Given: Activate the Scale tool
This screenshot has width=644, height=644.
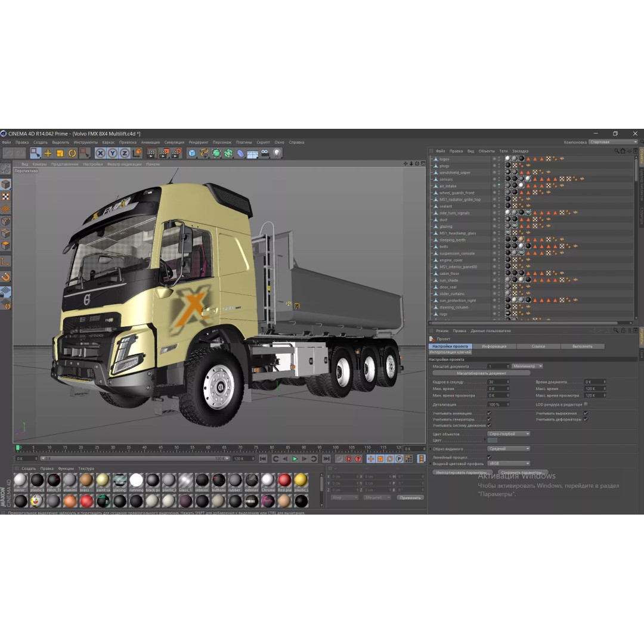Looking at the screenshot, I should 60,153.
